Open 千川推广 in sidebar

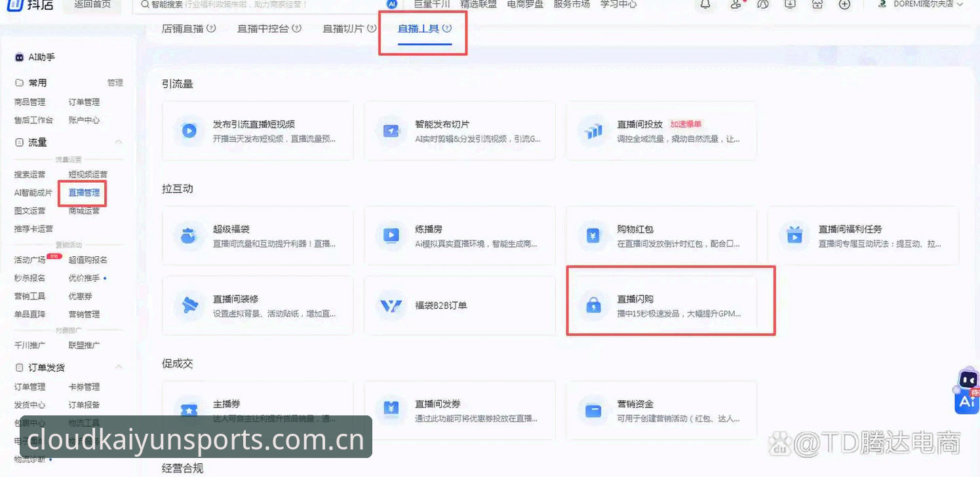click(x=30, y=345)
